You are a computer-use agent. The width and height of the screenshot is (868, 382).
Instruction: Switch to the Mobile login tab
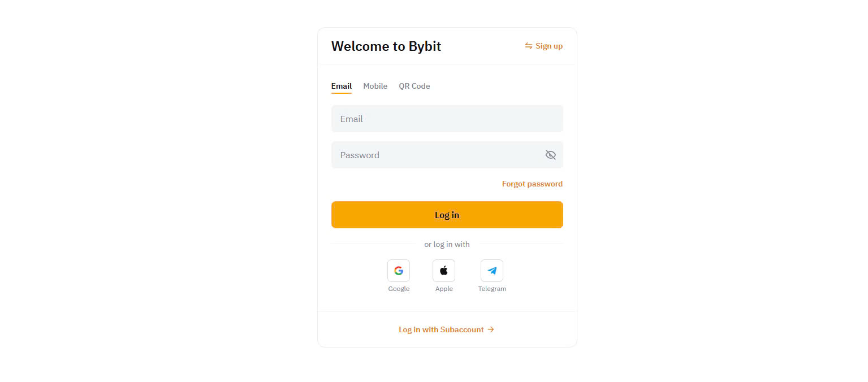pos(375,86)
